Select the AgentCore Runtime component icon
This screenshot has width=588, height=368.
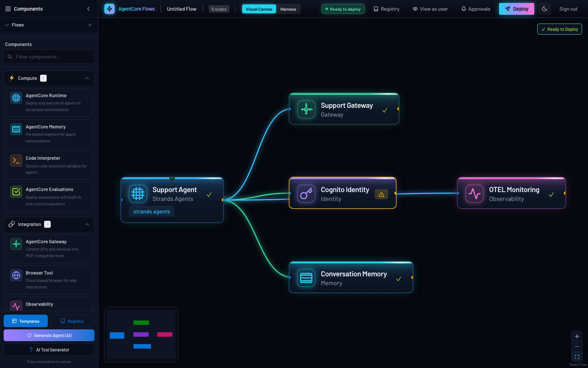pos(16,98)
